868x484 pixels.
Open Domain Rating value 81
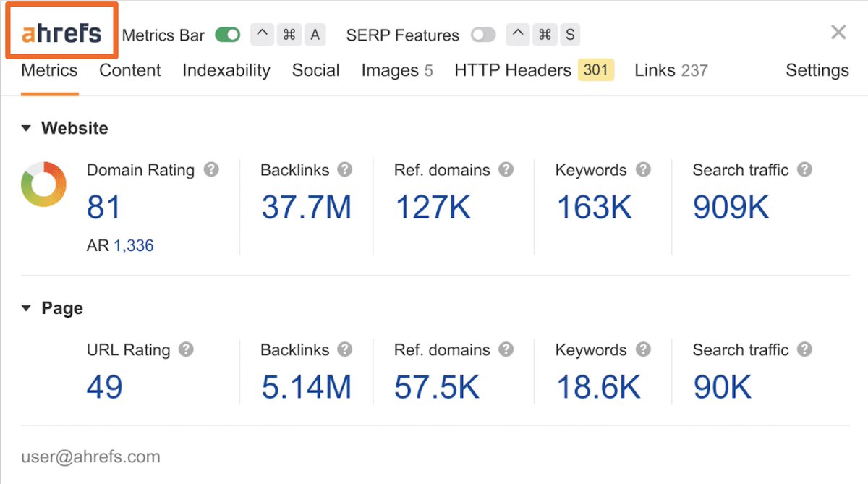point(104,208)
